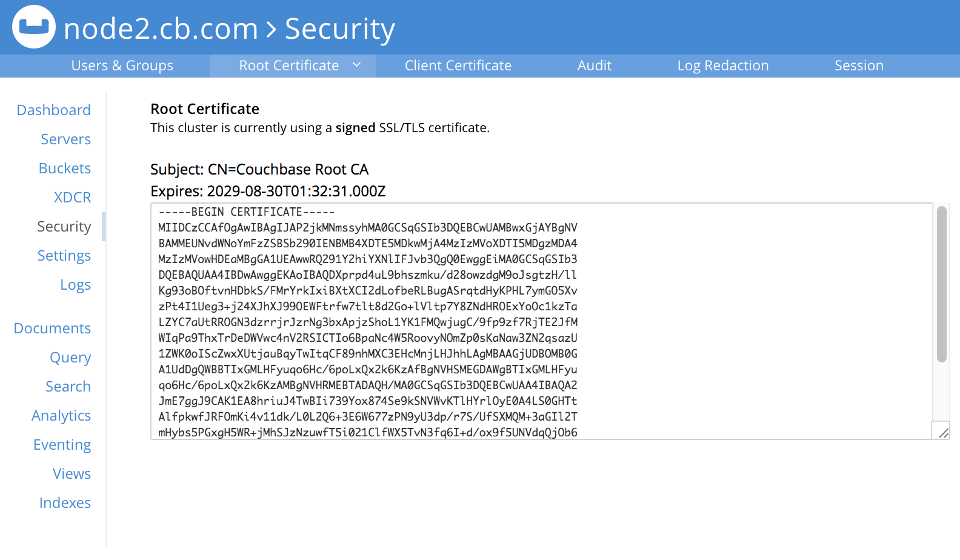Viewport: 960px width, 560px height.
Task: Expand the Root Certificate tab chevron
Action: (x=357, y=65)
